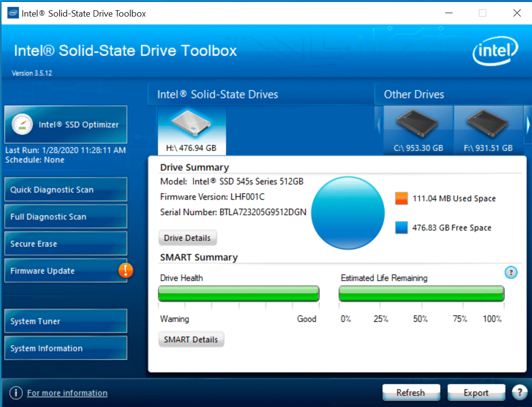
Task: Open the Quick Diagnostic Scan tool
Action: pos(65,189)
